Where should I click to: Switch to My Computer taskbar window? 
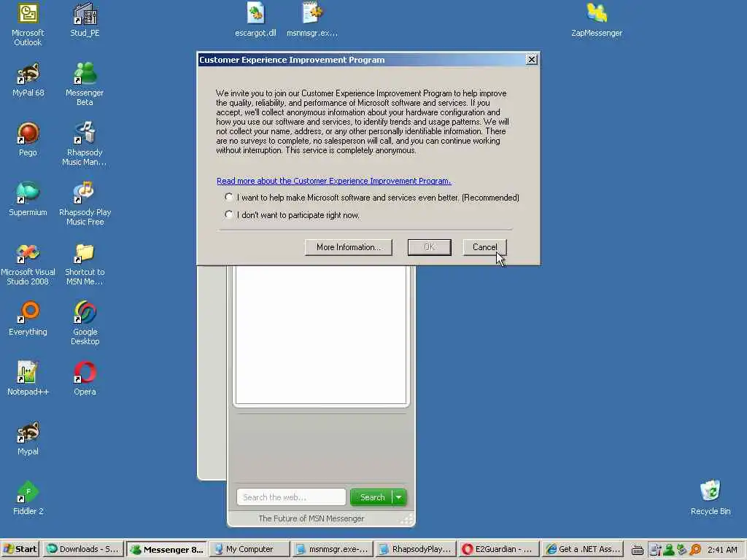[x=249, y=549]
